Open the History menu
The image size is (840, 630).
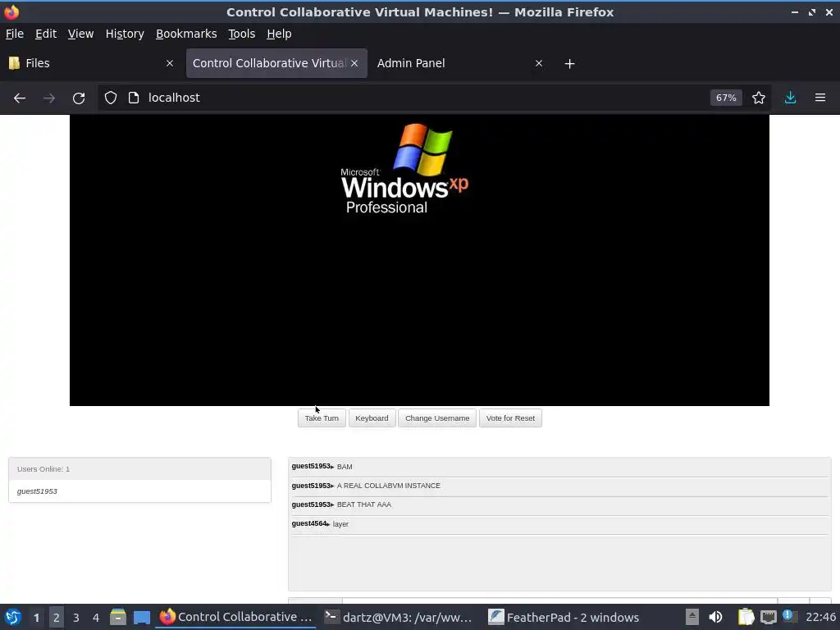click(125, 34)
